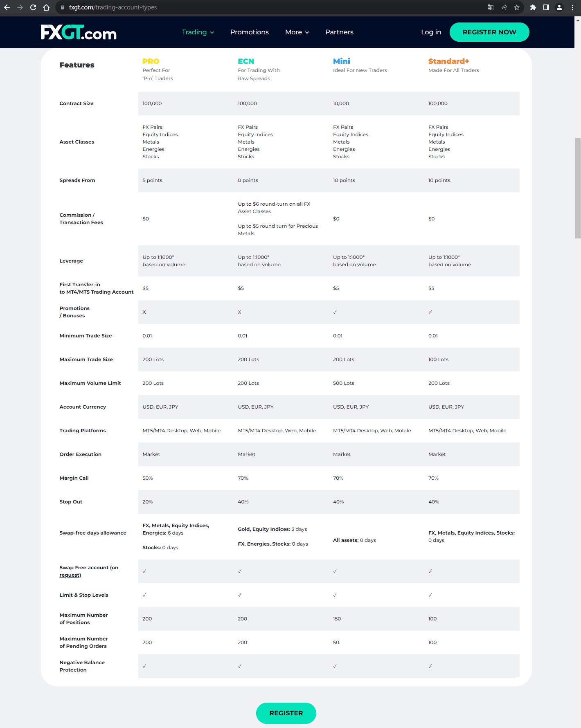Click the REGISTER button below the table
The image size is (581, 728).
(286, 713)
